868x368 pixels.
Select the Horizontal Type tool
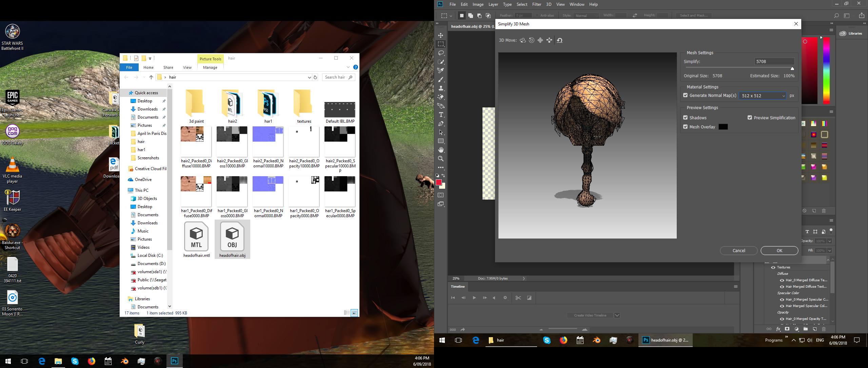coord(441,115)
